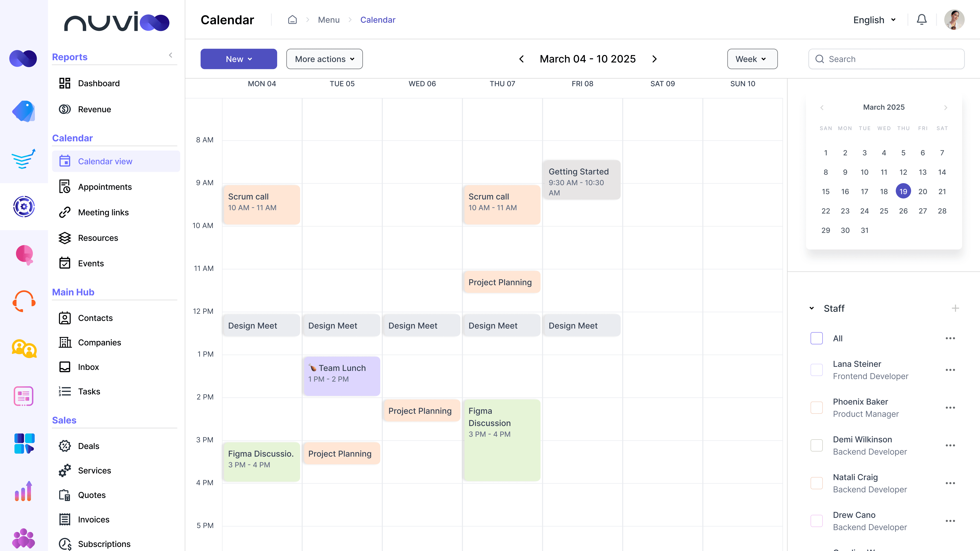This screenshot has width=980, height=551.
Task: Select Meeting links in sidebar
Action: tap(103, 212)
